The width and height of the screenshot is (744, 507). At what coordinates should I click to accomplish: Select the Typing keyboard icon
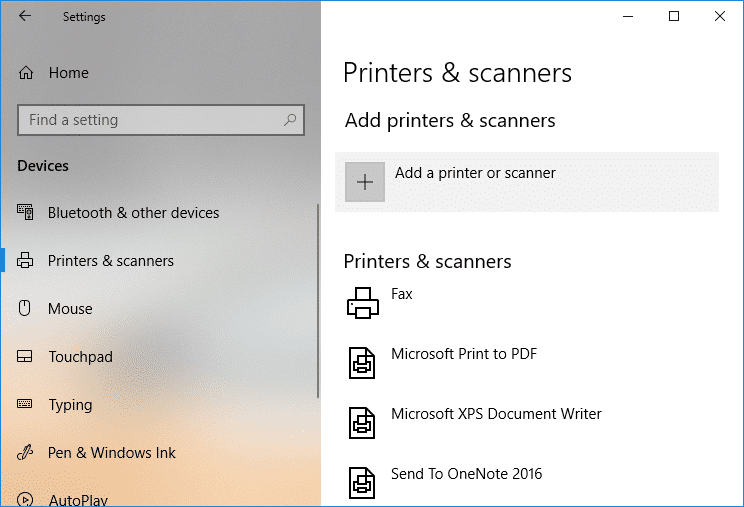[x=25, y=404]
